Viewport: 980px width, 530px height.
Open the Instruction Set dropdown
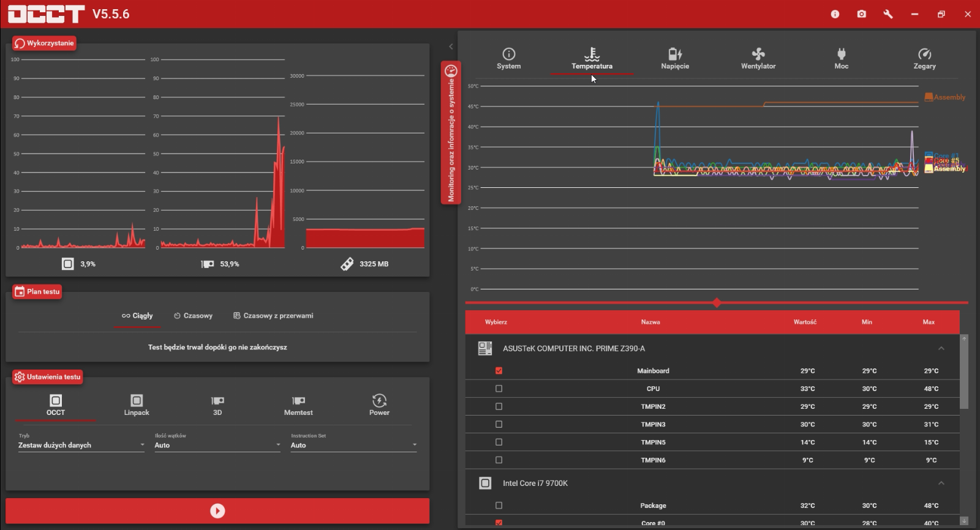click(354, 445)
